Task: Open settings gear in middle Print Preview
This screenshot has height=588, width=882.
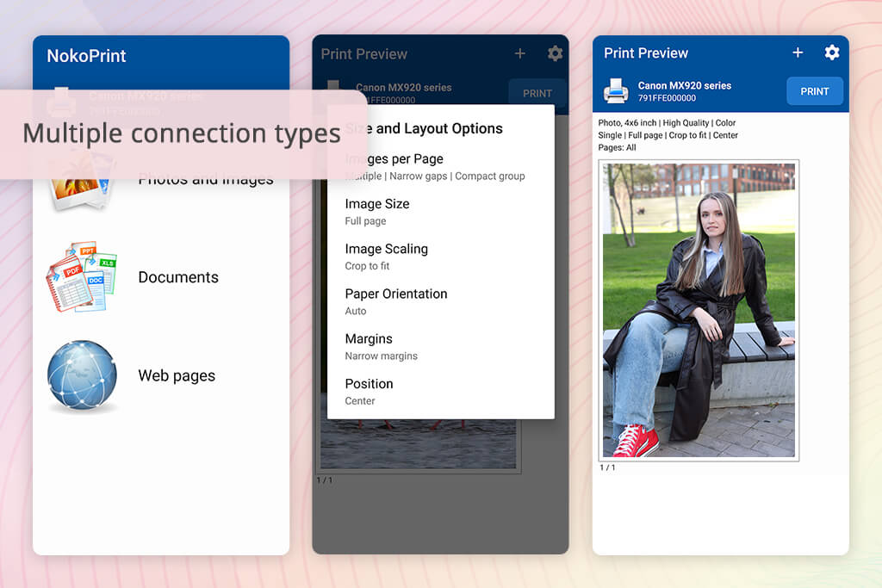Action: coord(556,53)
